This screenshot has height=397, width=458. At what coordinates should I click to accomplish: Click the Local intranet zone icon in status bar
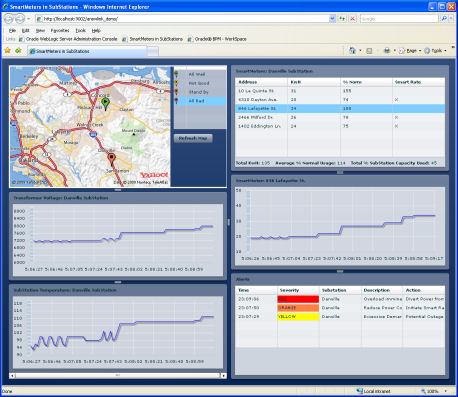[359, 391]
